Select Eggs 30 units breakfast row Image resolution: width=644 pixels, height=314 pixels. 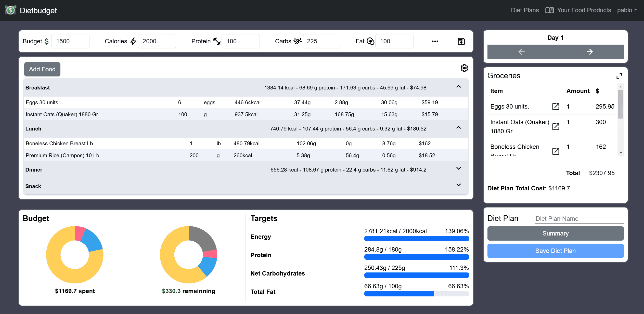coord(246,102)
